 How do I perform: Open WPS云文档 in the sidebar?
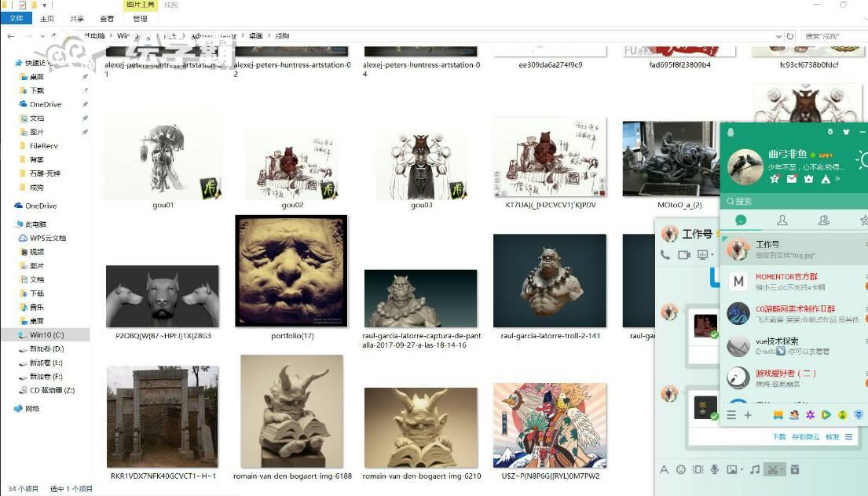(48, 239)
